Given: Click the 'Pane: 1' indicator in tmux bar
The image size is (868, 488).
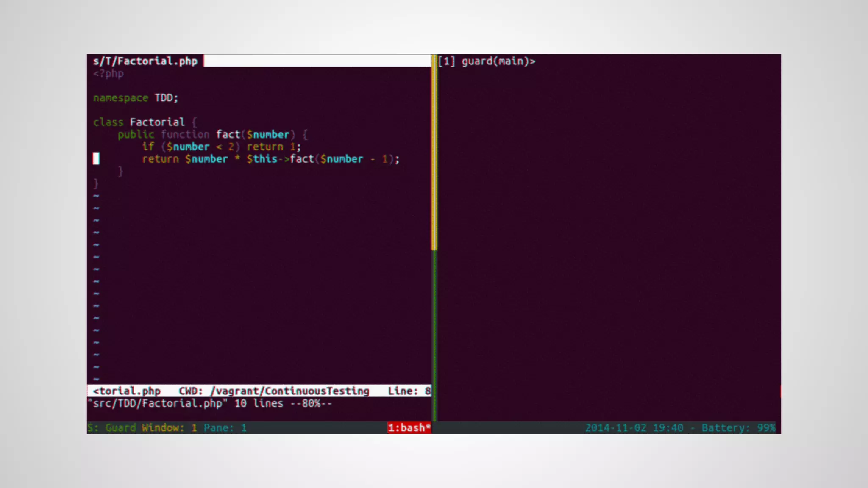Looking at the screenshot, I should [225, 428].
